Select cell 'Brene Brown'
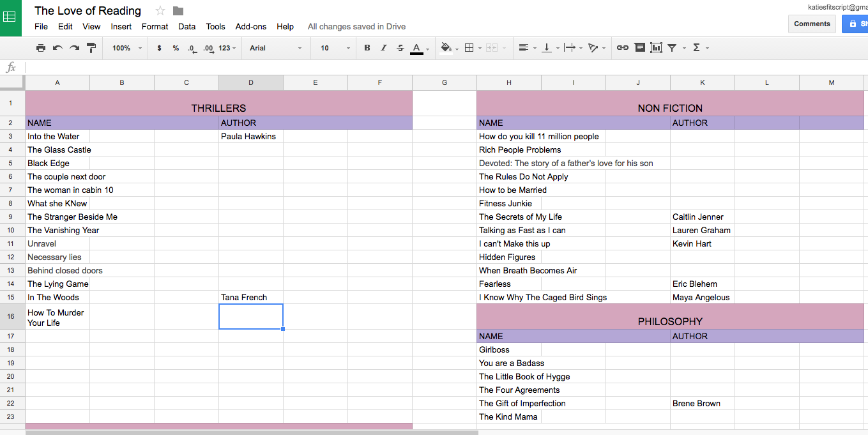Screen dimensions: 868x435 click(x=702, y=403)
